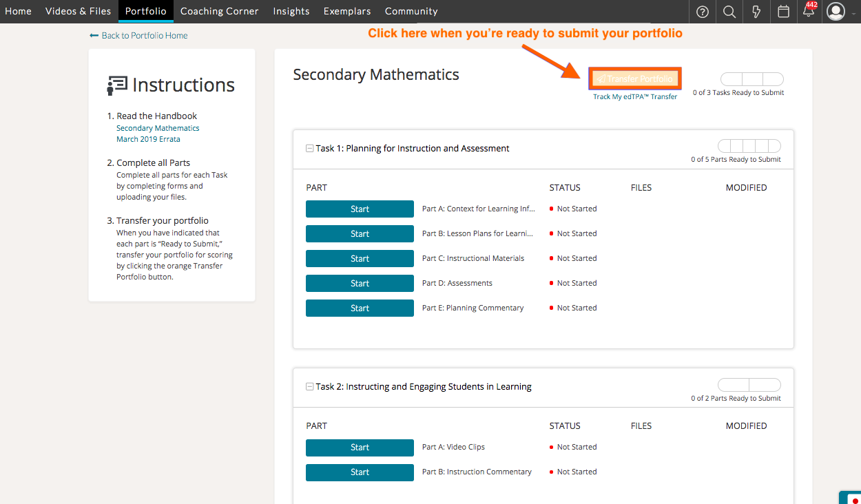861x504 pixels.
Task: Open the lightning bolt quick actions icon
Action: pyautogui.click(x=756, y=12)
